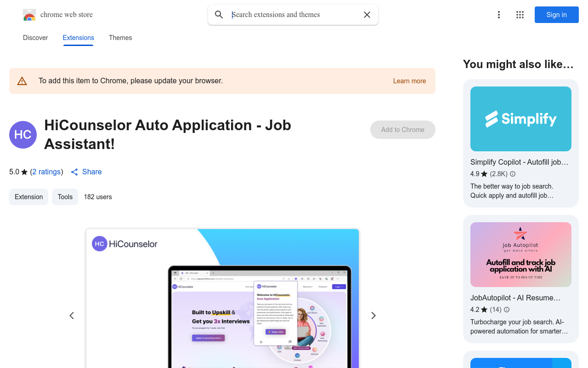
Task: Click the warning triangle icon in banner
Action: click(22, 81)
